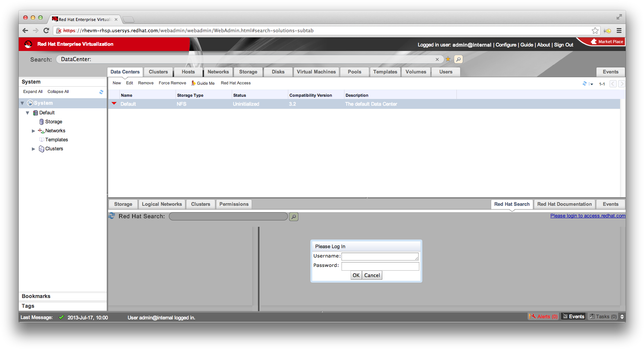Click the green check icon beside Last Message
The width and height of the screenshot is (644, 349).
pos(61,317)
